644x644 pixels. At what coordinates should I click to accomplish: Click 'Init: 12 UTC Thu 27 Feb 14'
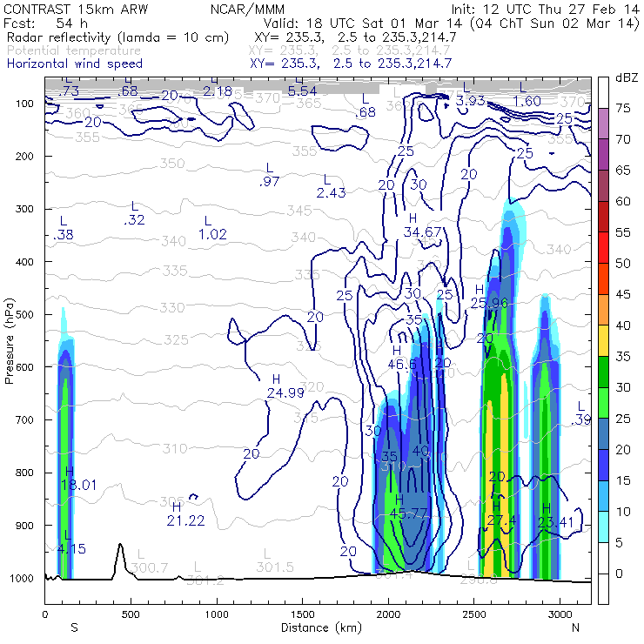[545, 9]
